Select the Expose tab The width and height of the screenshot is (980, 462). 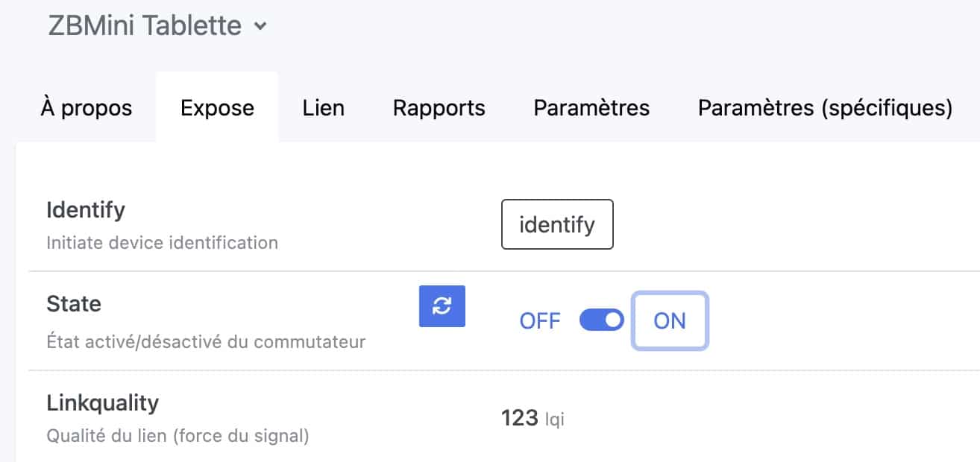[x=217, y=108]
